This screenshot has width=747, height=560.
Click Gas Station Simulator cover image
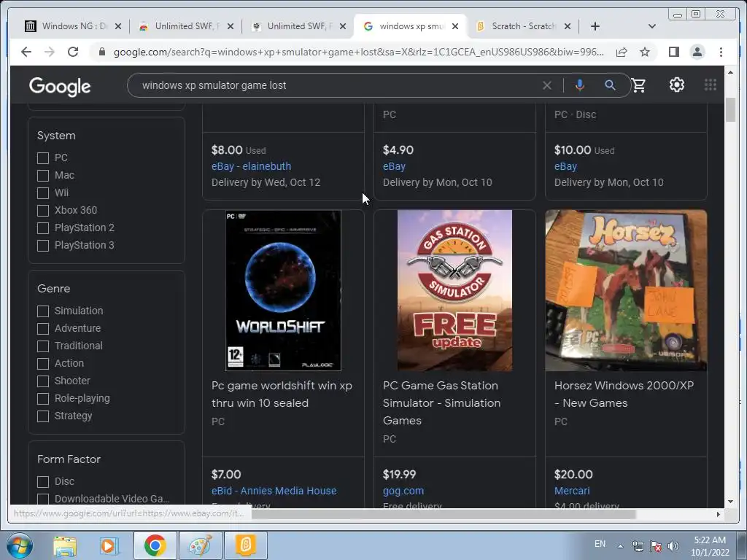pos(454,290)
